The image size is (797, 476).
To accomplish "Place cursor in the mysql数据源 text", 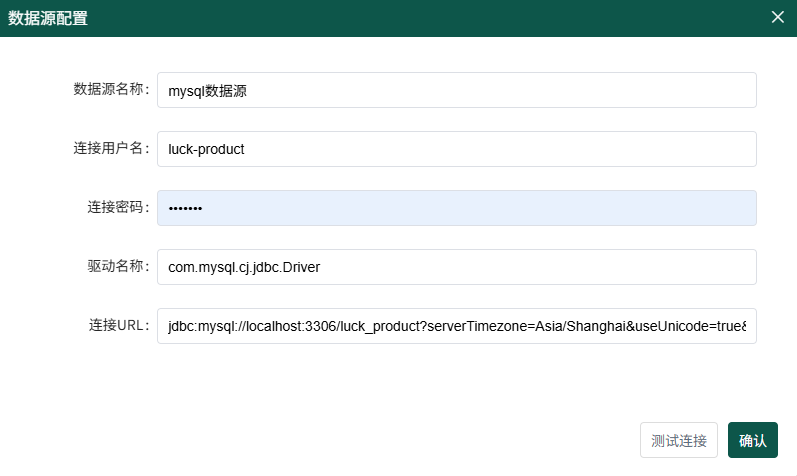I will [207, 90].
